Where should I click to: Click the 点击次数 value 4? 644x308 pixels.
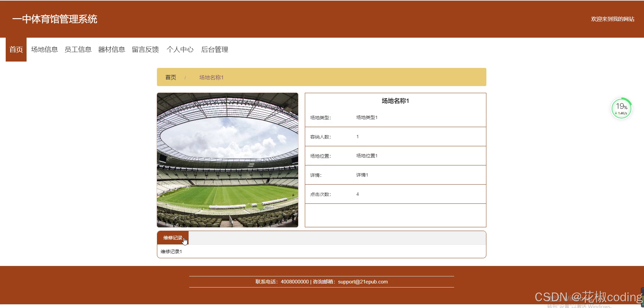click(x=358, y=194)
